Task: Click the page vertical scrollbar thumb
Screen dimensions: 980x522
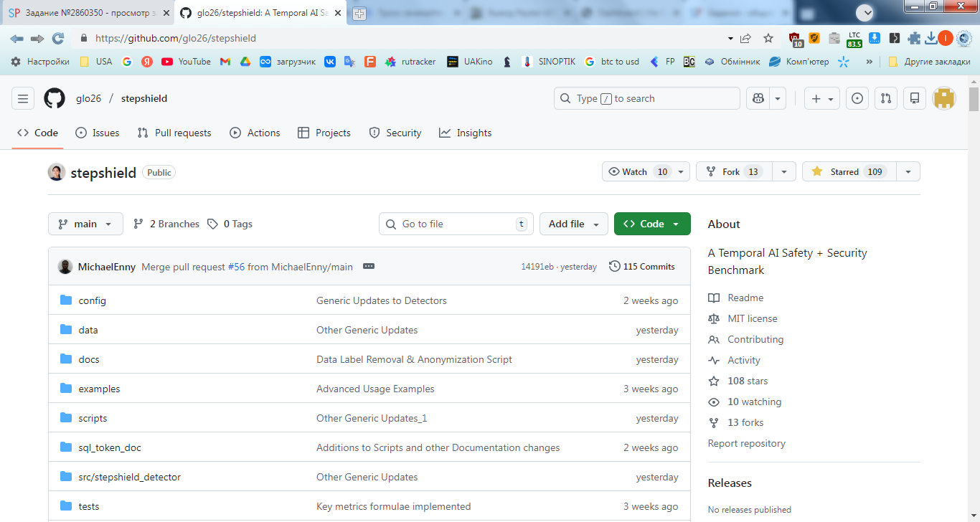Action: pyautogui.click(x=974, y=100)
